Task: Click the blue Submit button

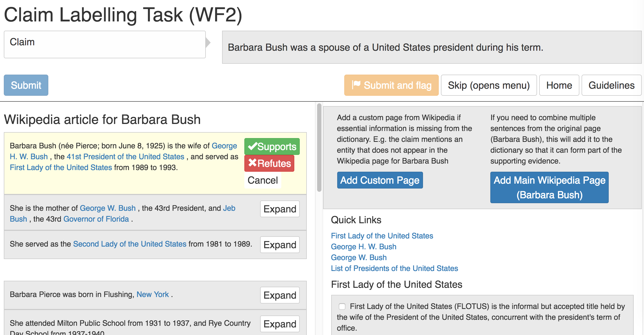Action: 26,85
